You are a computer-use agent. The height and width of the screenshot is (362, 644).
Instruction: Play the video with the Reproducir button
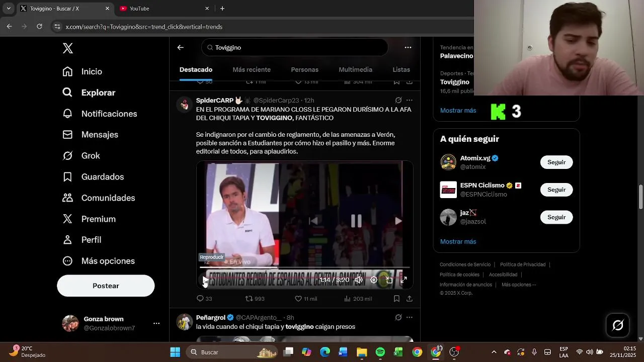(x=205, y=280)
